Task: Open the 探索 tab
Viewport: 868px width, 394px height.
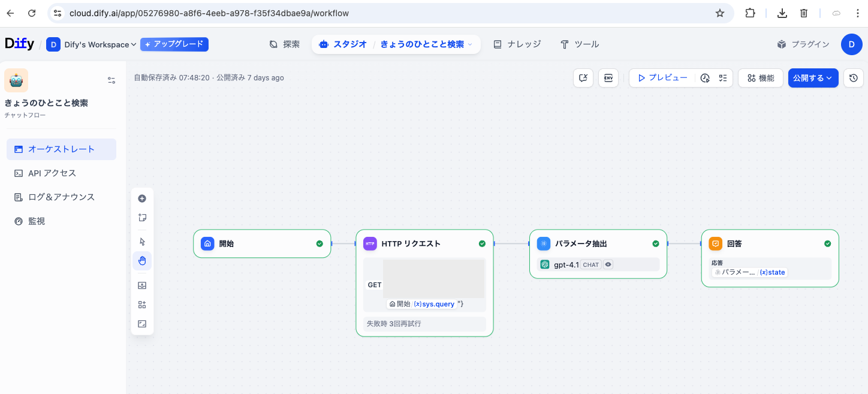Action: (285, 44)
